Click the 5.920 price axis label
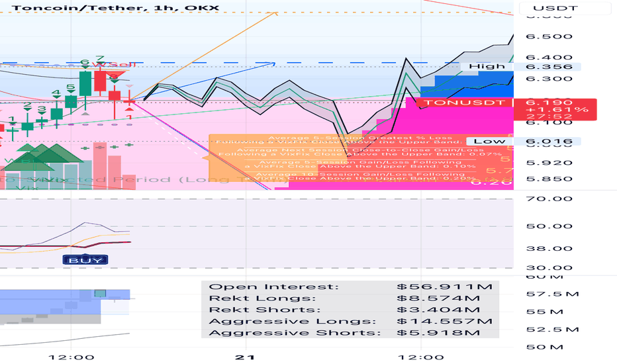The height and width of the screenshot is (364, 617). coord(549,163)
